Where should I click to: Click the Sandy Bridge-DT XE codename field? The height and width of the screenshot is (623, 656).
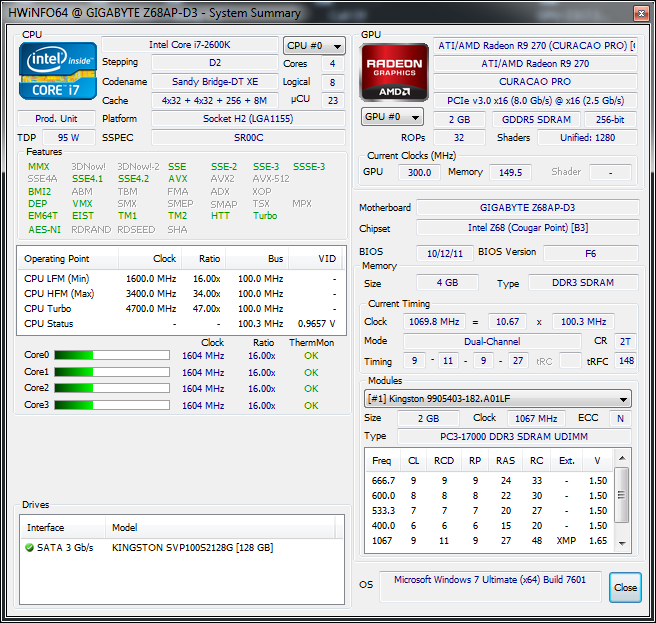click(x=215, y=82)
